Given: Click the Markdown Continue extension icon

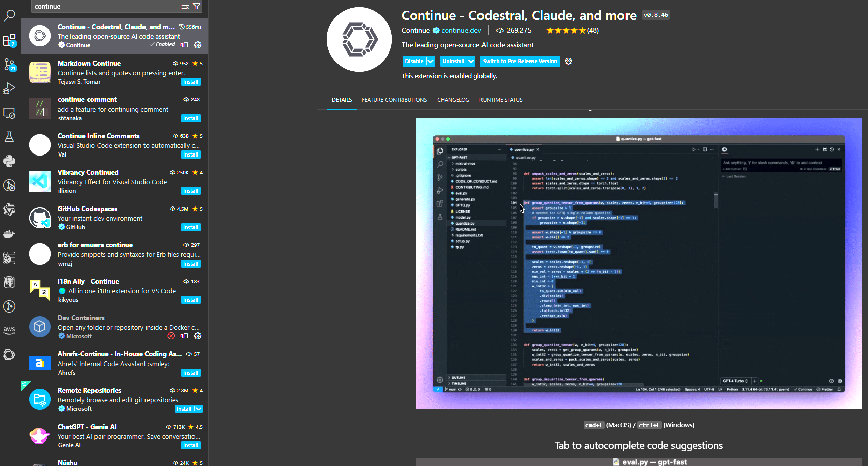Looking at the screenshot, I should pos(40,72).
